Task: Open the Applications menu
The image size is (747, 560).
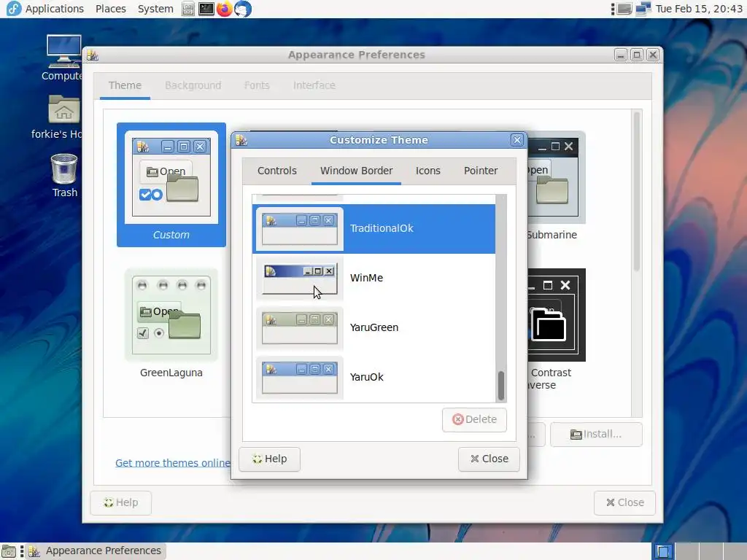Action: point(45,9)
